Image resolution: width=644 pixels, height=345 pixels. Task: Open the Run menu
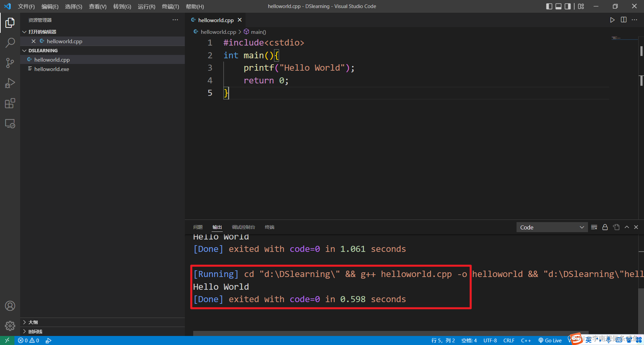click(147, 6)
